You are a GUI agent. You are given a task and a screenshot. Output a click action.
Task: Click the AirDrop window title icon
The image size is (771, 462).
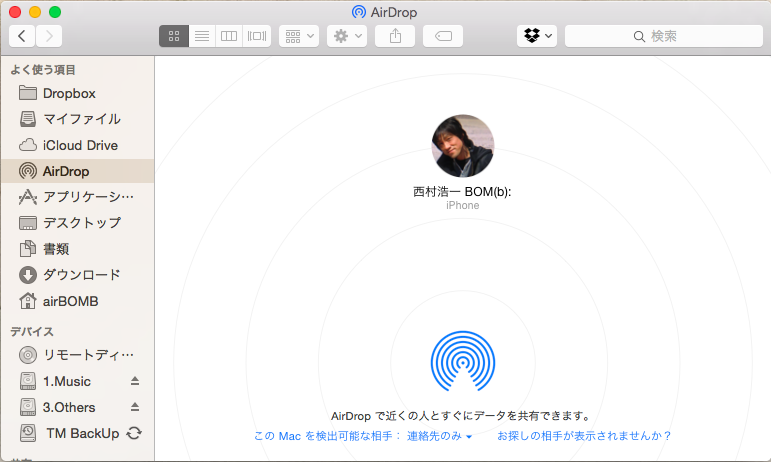point(359,12)
